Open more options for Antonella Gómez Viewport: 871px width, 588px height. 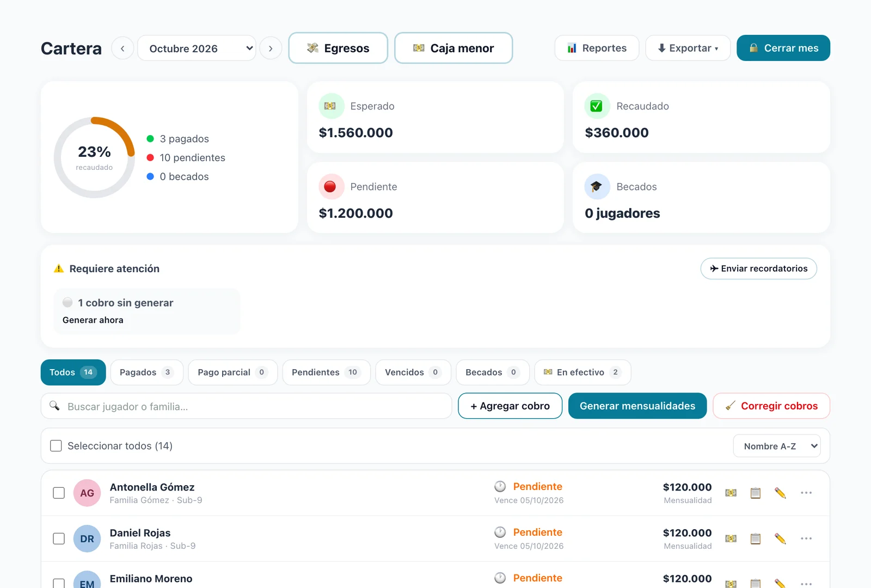pos(806,493)
